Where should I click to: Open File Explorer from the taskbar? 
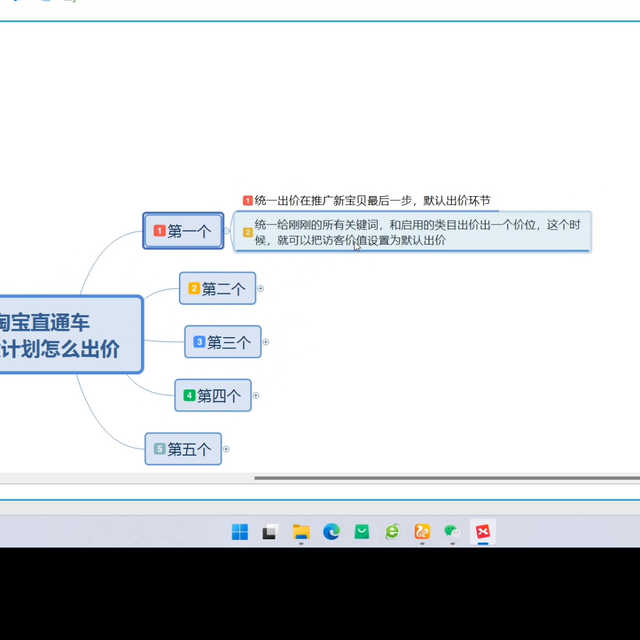click(x=301, y=532)
